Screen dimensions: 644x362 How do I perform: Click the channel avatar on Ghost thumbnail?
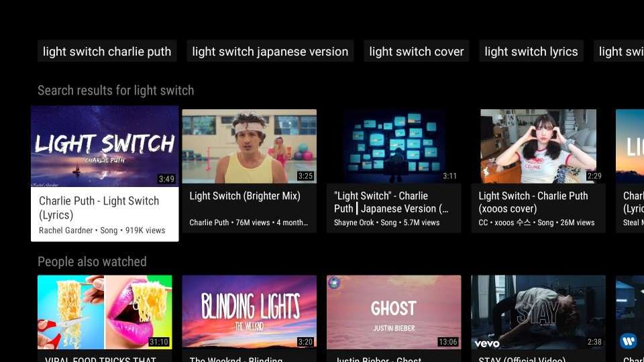[334, 282]
